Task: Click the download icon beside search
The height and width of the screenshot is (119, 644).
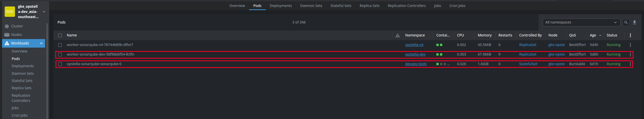Action: [634, 23]
